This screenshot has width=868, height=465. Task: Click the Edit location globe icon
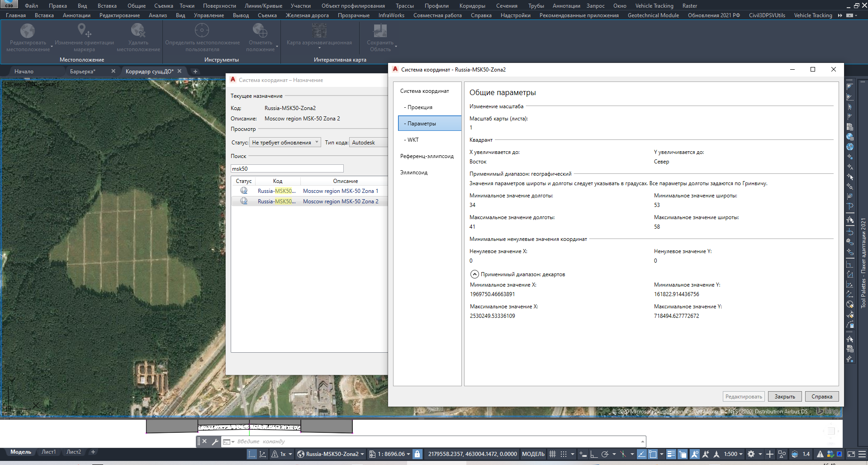coord(28,31)
